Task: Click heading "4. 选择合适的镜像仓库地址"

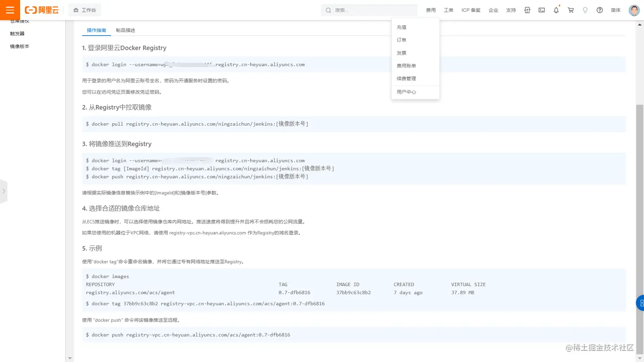Action: coord(121,209)
